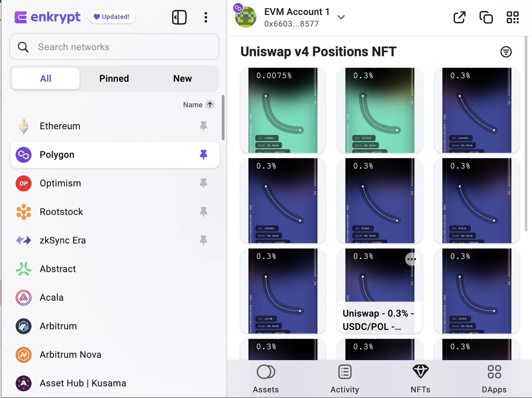This screenshot has height=398, width=532.
Task: Click the Updated! badge
Action: pos(111,17)
